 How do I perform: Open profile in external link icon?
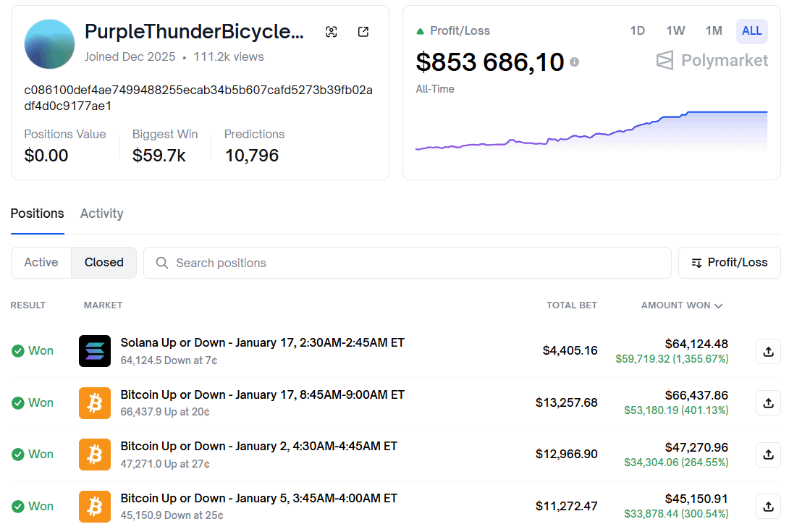click(363, 32)
